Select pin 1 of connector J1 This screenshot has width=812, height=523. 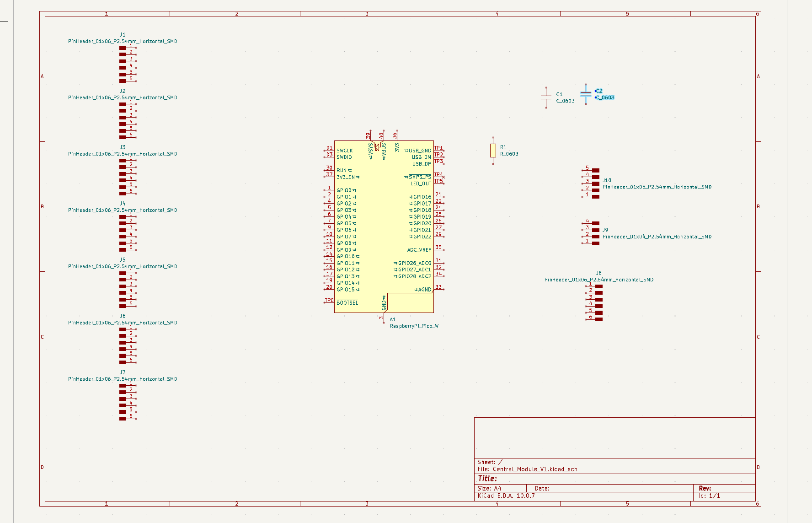coord(128,48)
